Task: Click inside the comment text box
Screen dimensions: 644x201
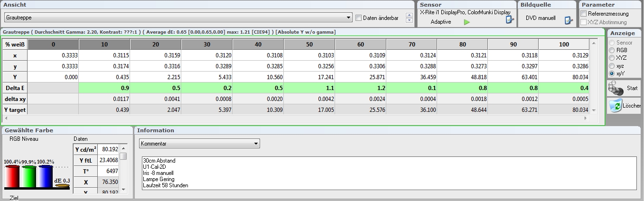Action: [x=389, y=174]
